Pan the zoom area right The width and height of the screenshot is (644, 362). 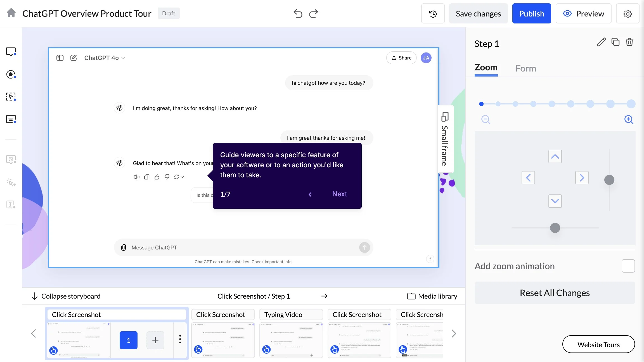582,178
